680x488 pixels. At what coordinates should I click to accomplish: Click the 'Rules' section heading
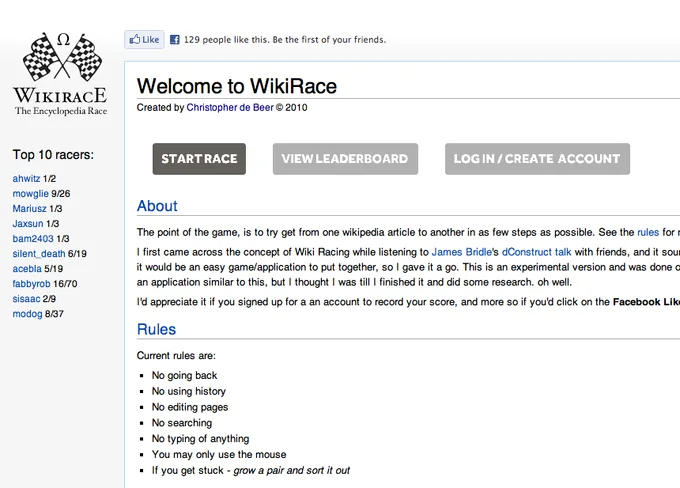coord(156,329)
